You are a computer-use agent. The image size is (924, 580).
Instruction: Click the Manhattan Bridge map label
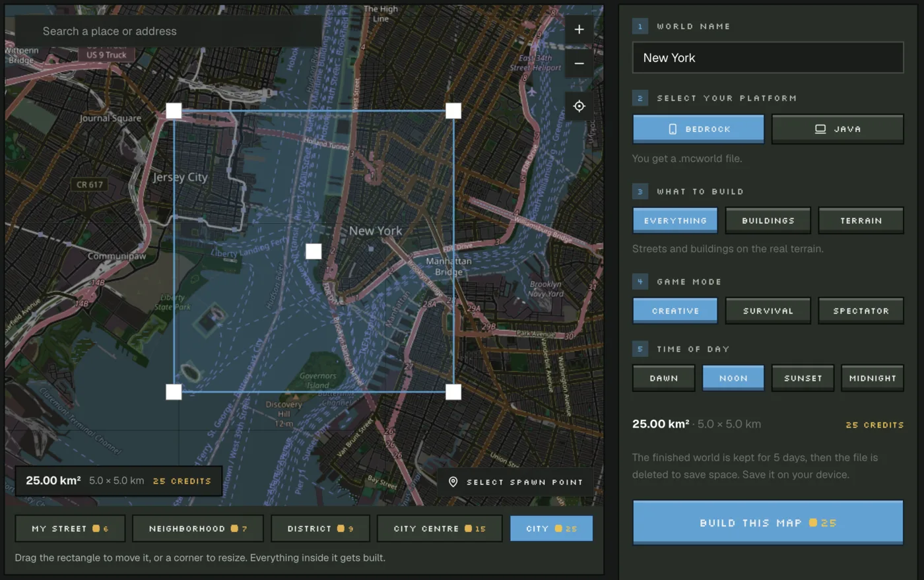click(449, 267)
